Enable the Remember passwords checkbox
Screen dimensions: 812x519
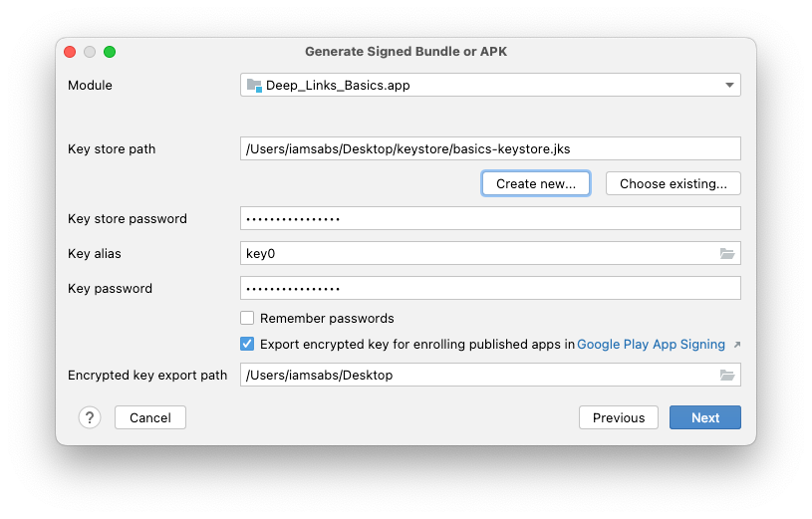point(248,319)
